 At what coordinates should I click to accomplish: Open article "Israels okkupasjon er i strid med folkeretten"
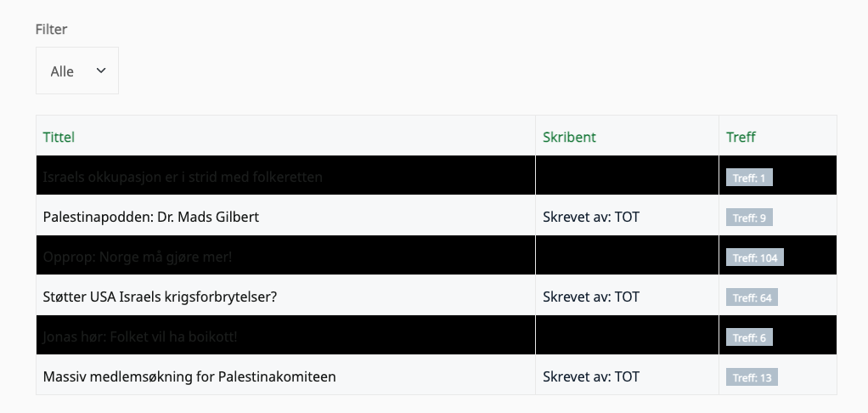[183, 177]
